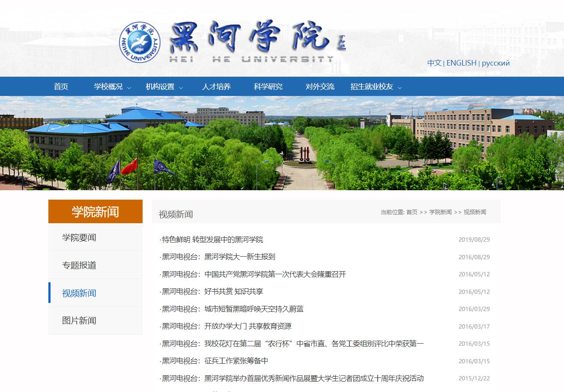Open the 人才培养 menu item
Viewport: 564px width, 392px height.
(216, 87)
